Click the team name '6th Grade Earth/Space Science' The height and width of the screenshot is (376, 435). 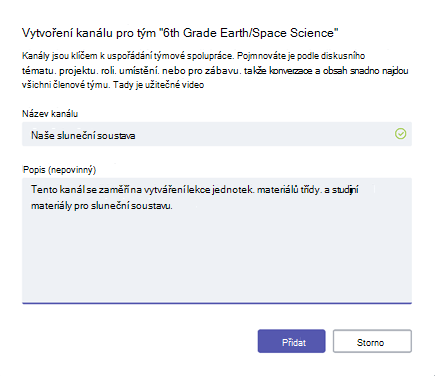click(x=248, y=33)
